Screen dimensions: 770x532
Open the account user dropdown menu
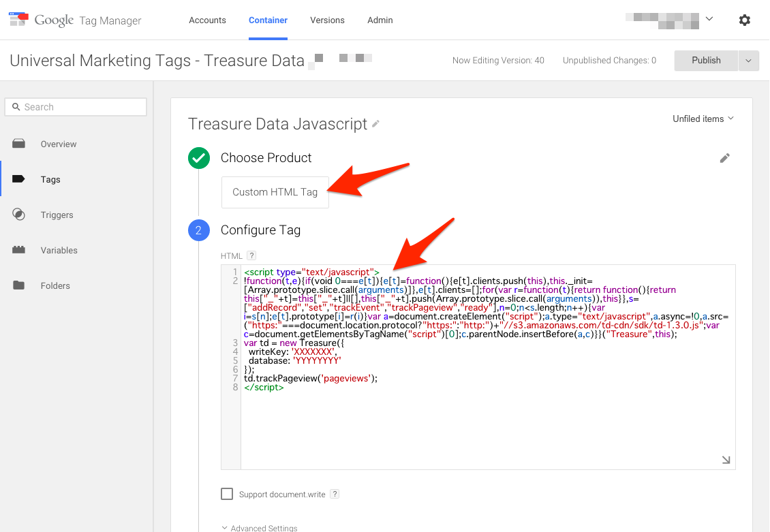click(709, 19)
